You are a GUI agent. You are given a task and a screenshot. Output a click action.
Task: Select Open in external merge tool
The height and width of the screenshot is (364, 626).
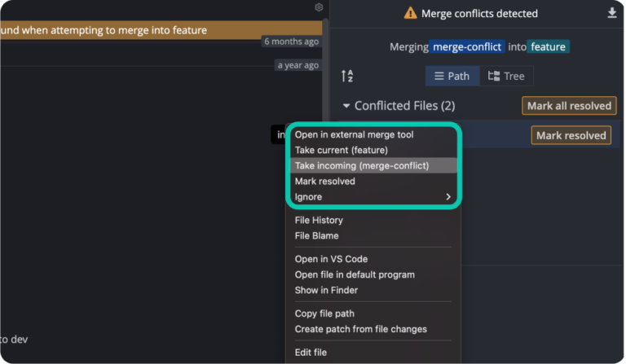[354, 134]
